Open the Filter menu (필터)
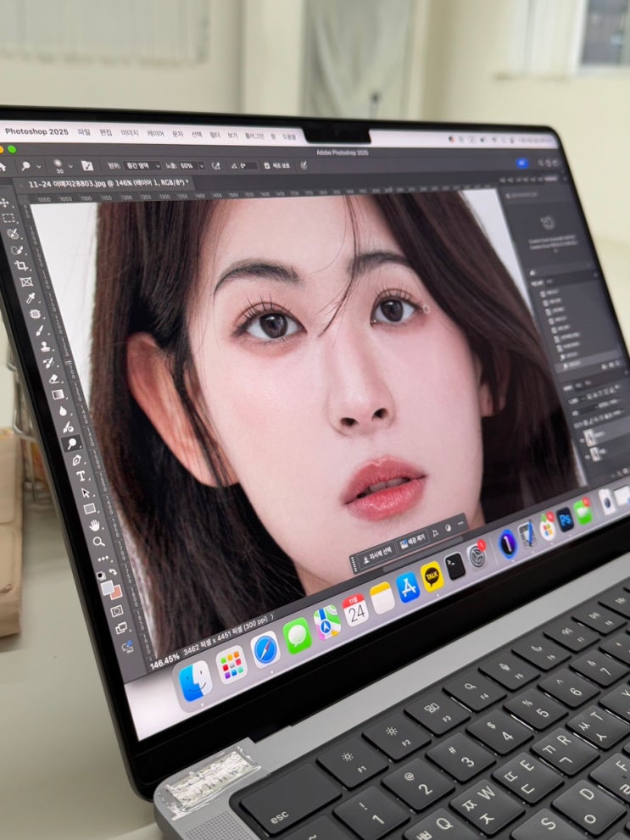Viewport: 630px width, 840px height. click(215, 135)
